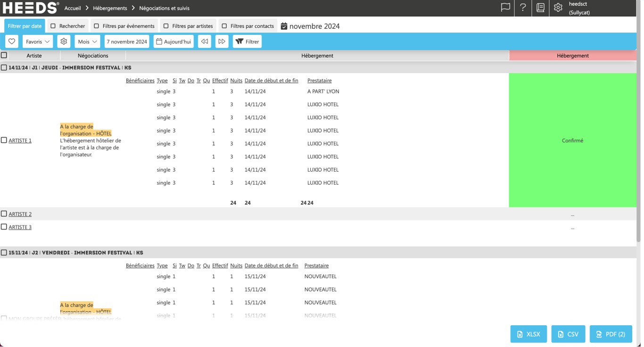Screen dimensions: 644x347
Task: Export the table as XLSX
Action: click(528, 334)
